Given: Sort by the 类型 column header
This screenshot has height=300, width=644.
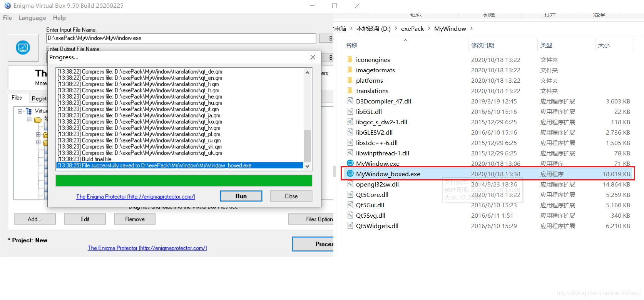Looking at the screenshot, I should [546, 45].
